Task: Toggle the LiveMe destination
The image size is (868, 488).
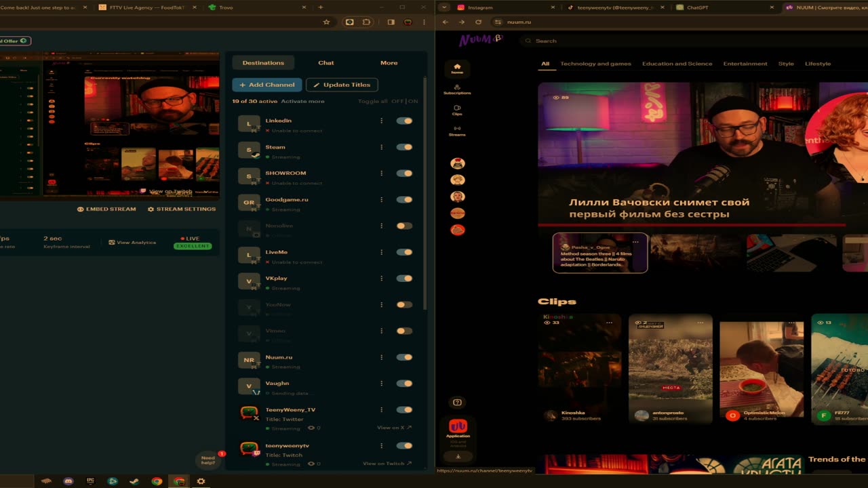Action: tap(404, 252)
